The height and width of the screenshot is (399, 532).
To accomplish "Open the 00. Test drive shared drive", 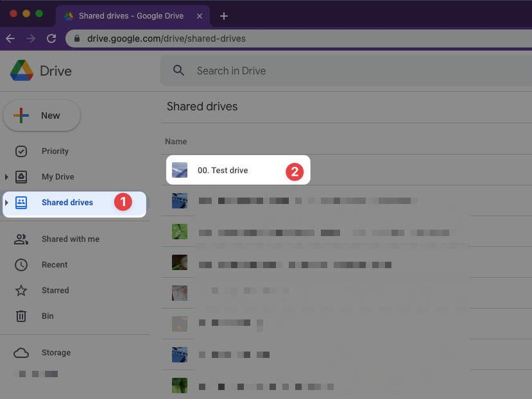I will pos(225,170).
